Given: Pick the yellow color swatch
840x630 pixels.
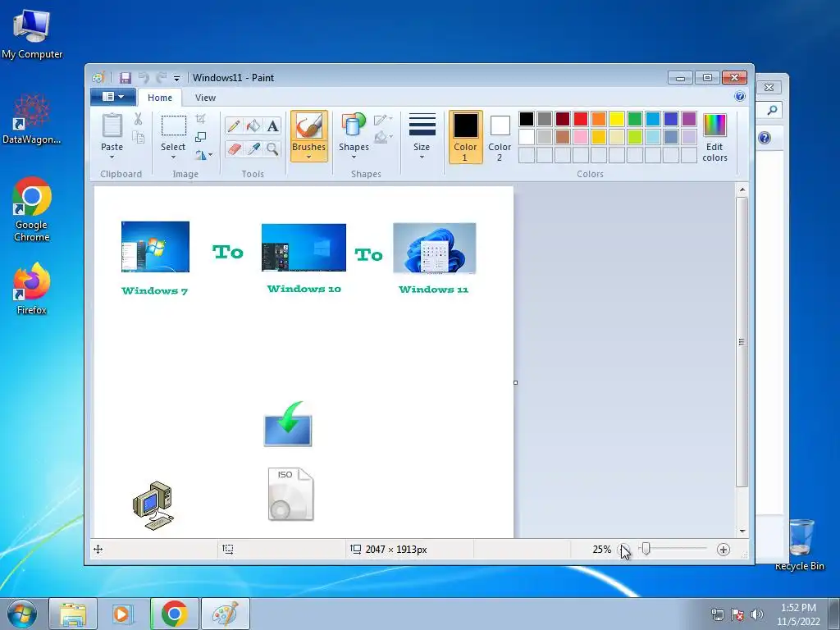Looking at the screenshot, I should click(x=617, y=118).
